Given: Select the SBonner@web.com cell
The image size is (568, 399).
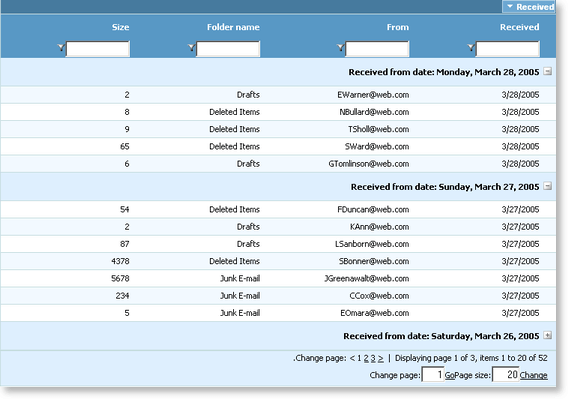Looking at the screenshot, I should tap(374, 261).
